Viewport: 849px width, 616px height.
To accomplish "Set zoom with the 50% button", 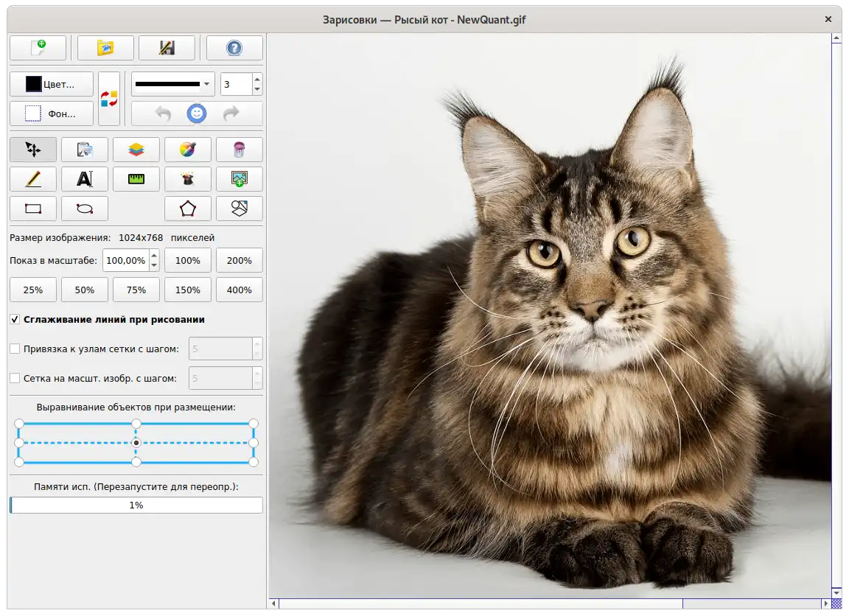I will [85, 290].
